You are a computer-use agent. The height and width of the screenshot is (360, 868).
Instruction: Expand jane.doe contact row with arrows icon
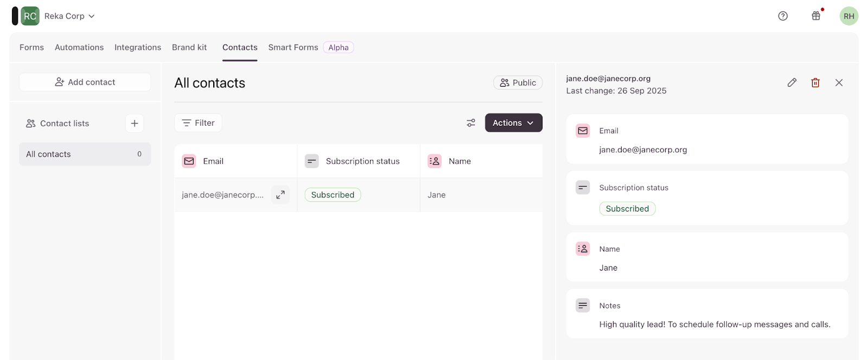[x=280, y=195]
